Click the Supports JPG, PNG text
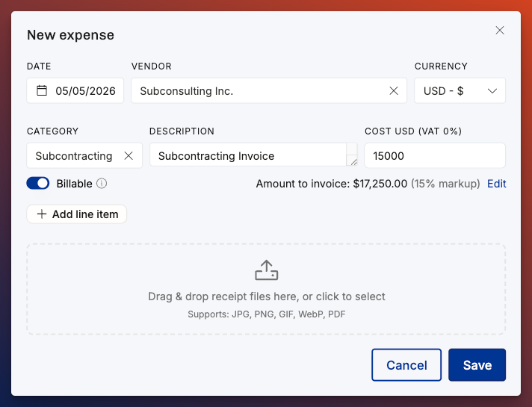 (267, 314)
